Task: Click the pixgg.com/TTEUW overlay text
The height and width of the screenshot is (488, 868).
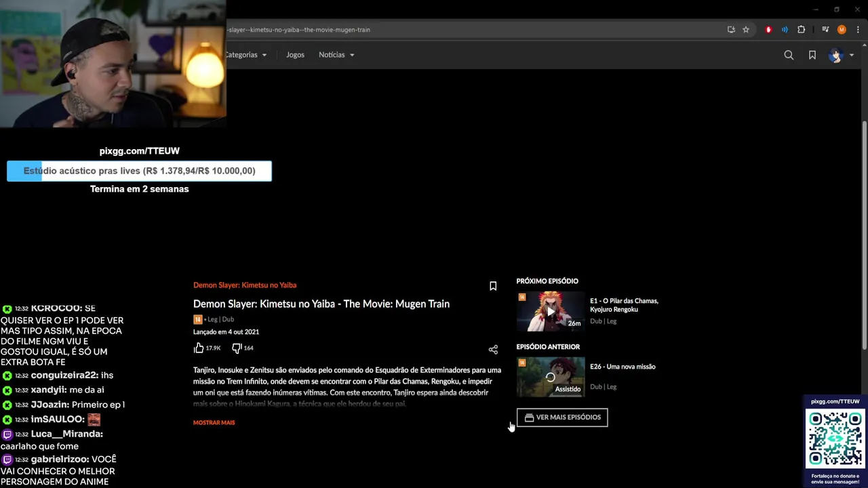Action: coord(139,151)
